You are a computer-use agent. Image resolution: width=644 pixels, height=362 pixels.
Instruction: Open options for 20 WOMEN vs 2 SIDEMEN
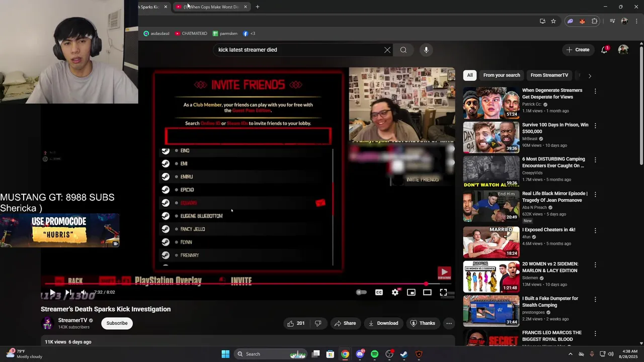[595, 265]
